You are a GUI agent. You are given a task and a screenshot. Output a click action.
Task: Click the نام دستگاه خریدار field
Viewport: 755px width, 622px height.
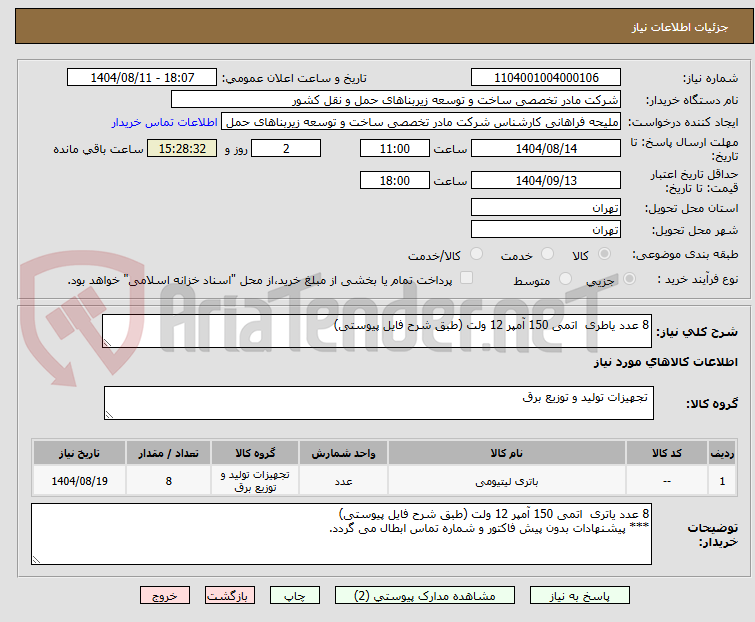click(x=396, y=100)
